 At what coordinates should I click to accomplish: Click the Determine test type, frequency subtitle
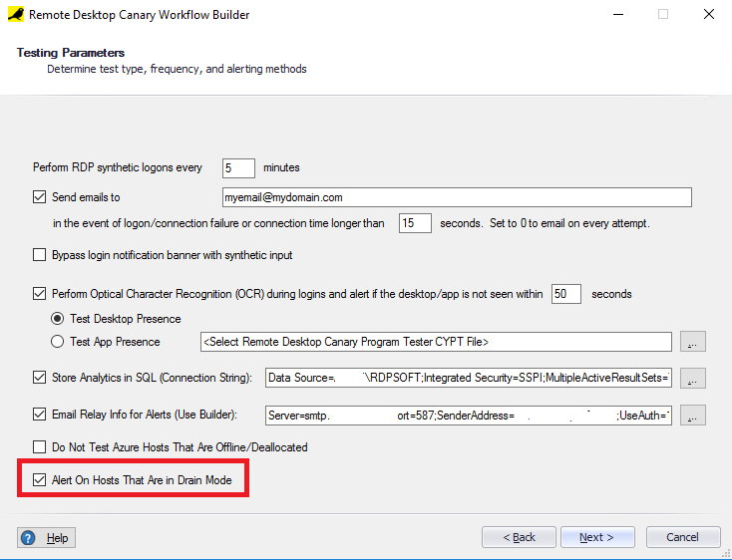click(x=177, y=69)
